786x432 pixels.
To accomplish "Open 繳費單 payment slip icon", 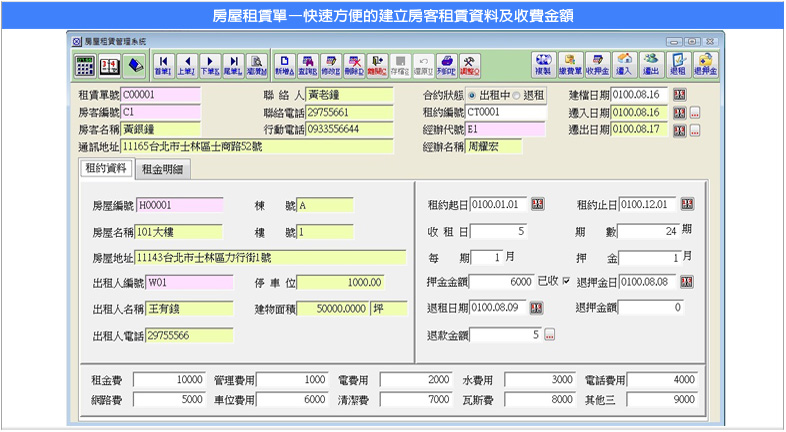I will pos(570,65).
